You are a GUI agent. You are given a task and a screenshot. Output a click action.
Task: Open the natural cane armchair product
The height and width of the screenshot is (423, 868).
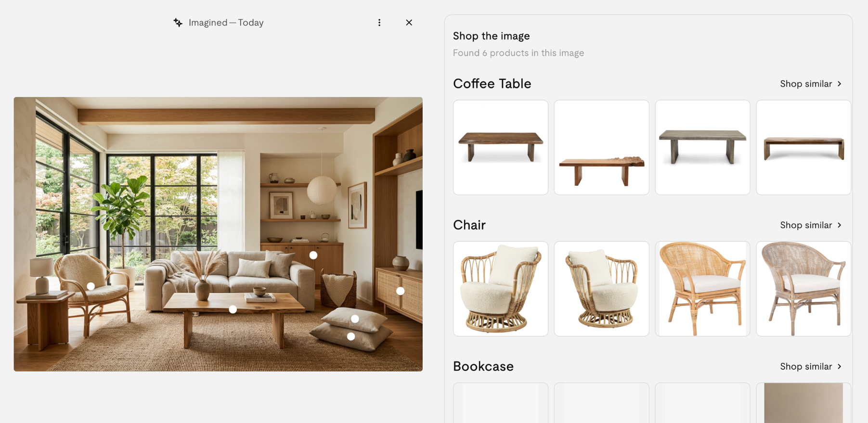[703, 289]
